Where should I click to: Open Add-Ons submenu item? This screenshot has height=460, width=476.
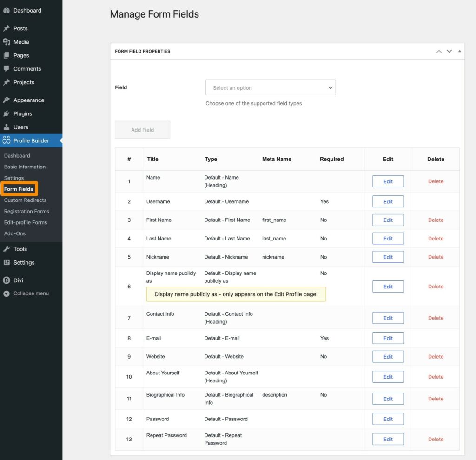(x=14, y=233)
